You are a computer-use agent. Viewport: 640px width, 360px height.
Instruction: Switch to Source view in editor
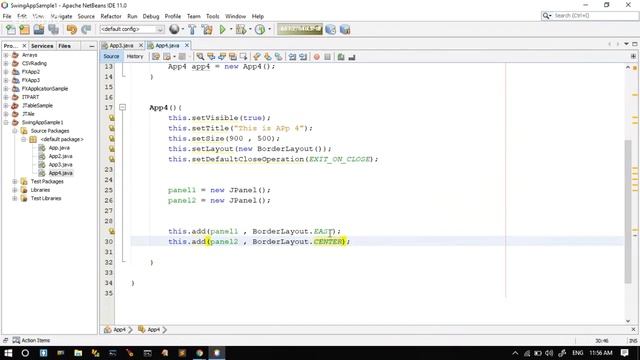(111, 56)
